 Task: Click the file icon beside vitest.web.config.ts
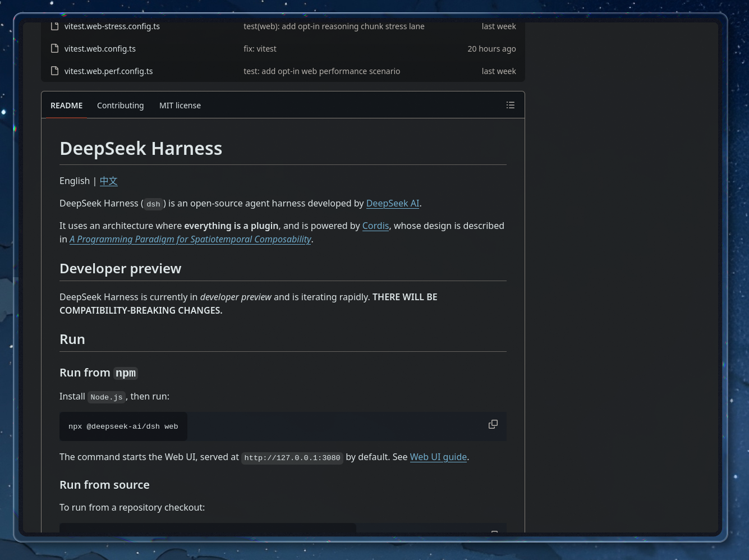tap(54, 49)
